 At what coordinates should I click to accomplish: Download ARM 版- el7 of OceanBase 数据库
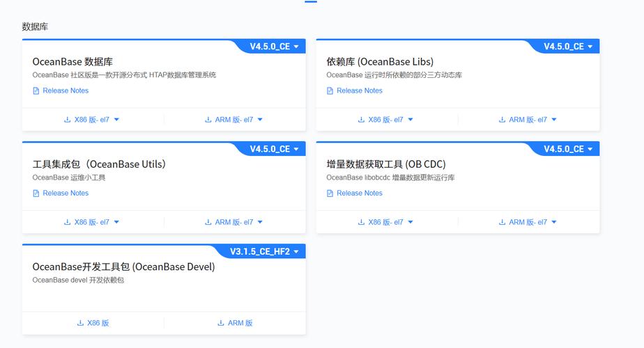click(x=233, y=120)
